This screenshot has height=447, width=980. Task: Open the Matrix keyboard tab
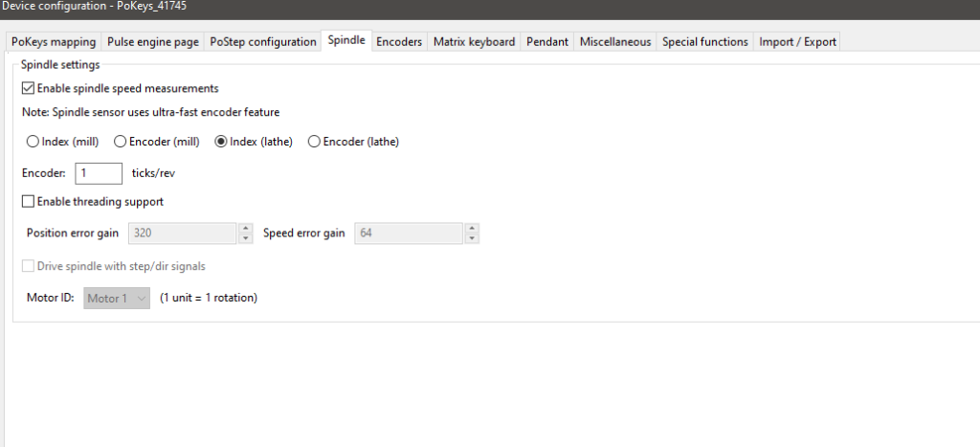pyautogui.click(x=474, y=42)
